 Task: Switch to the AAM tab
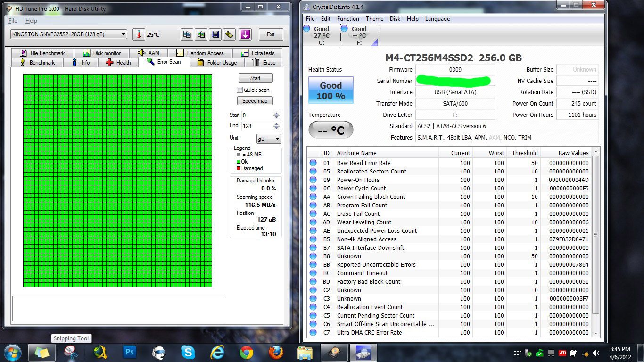(149, 53)
